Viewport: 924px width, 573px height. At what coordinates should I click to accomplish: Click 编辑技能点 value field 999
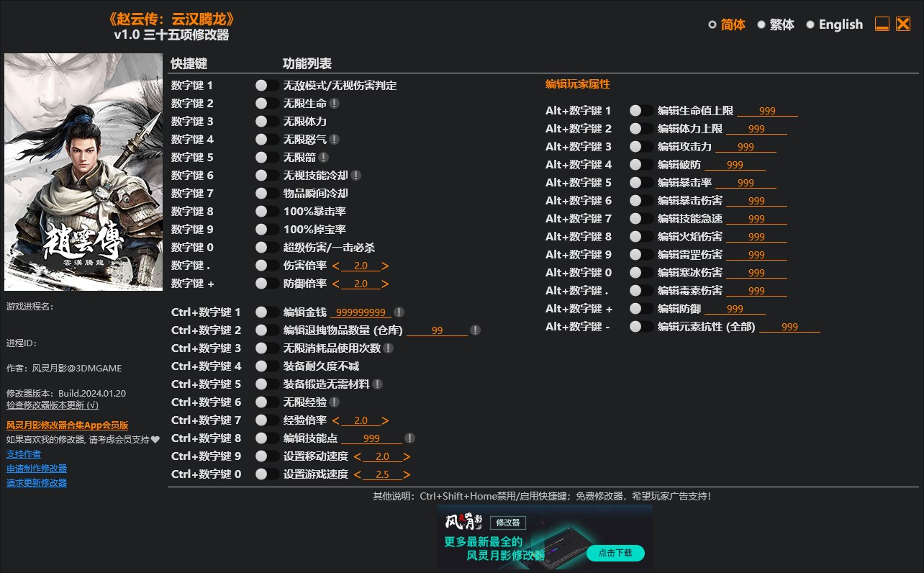(371, 438)
